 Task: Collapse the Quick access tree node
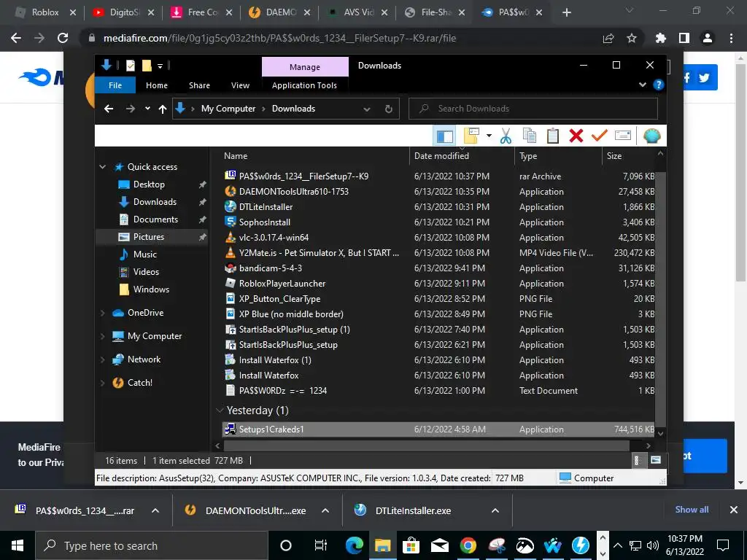click(x=102, y=167)
